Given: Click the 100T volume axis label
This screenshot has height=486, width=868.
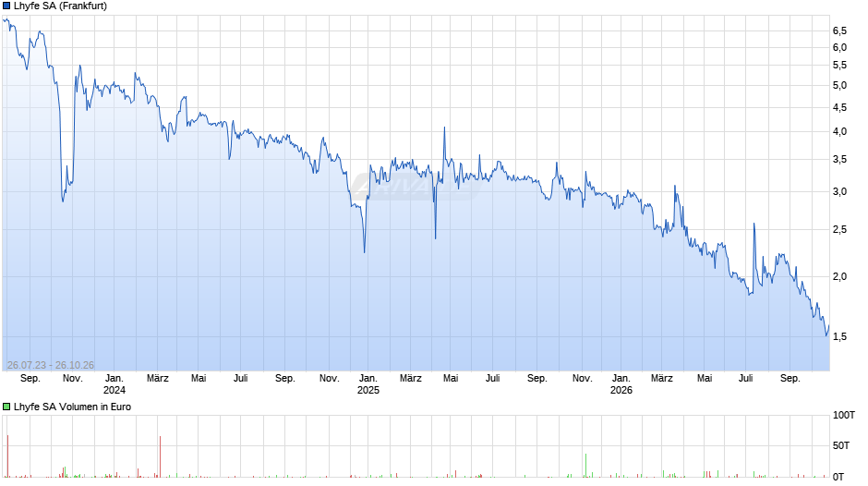Looking at the screenshot, I should click(844, 415).
